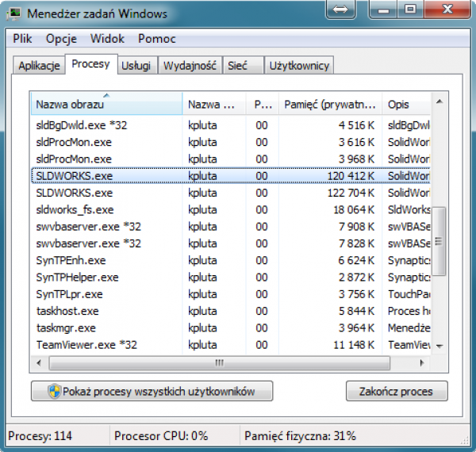The image size is (476, 452).
Task: Sort by the Opis column header
Action: point(406,104)
